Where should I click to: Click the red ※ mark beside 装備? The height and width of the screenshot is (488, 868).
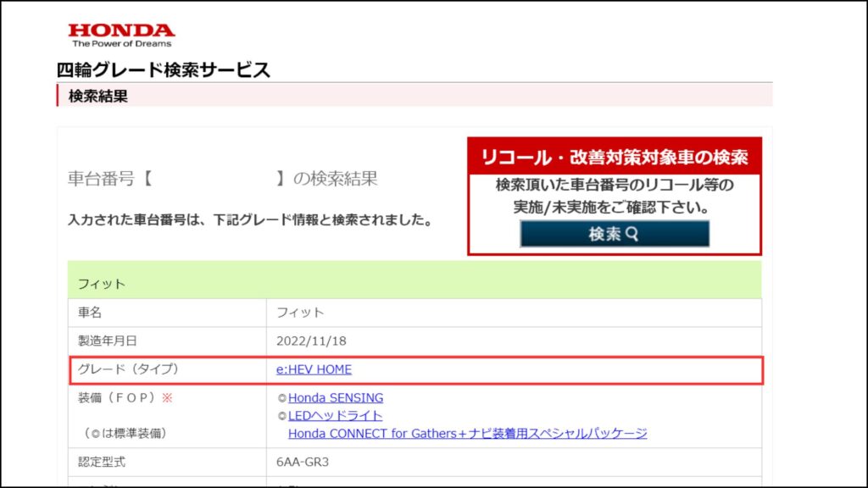click(x=167, y=398)
